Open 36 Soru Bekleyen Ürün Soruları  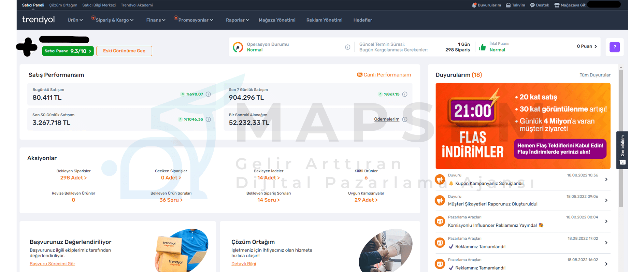[171, 200]
